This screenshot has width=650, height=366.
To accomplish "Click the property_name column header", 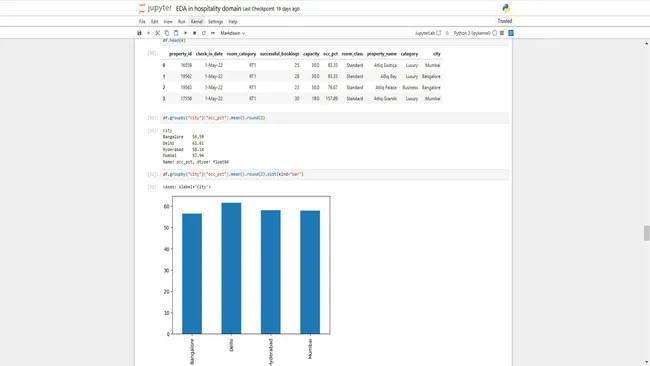I will [x=382, y=54].
